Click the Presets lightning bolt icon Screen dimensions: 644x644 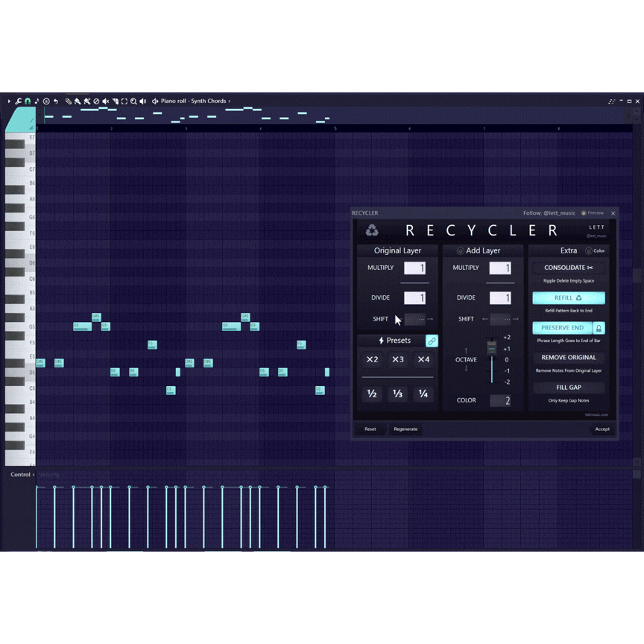pos(381,341)
